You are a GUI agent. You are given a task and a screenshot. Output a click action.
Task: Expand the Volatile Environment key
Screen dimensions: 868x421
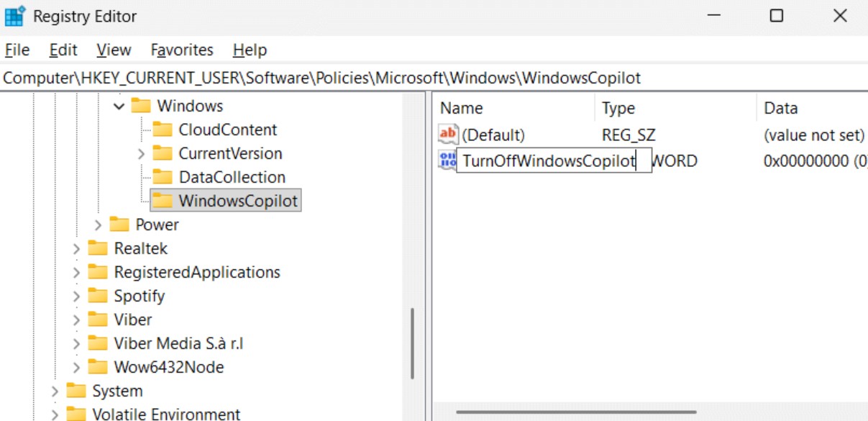point(55,415)
